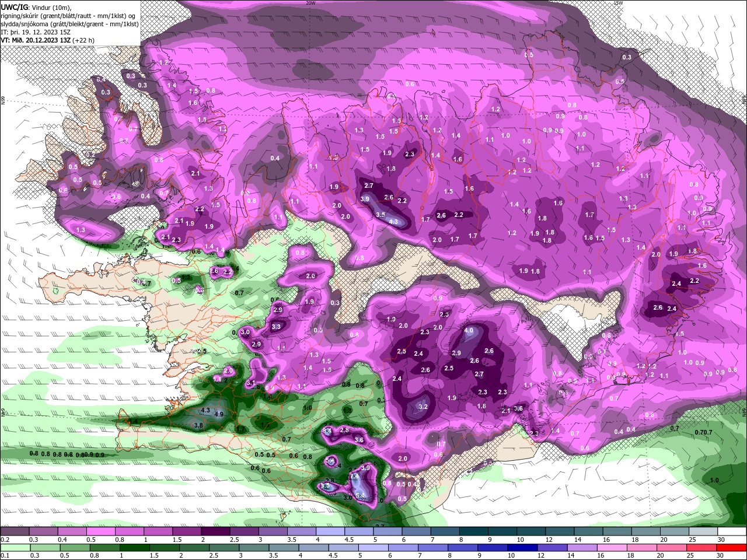Click the '(+22 h)' forecast offset text

point(83,40)
